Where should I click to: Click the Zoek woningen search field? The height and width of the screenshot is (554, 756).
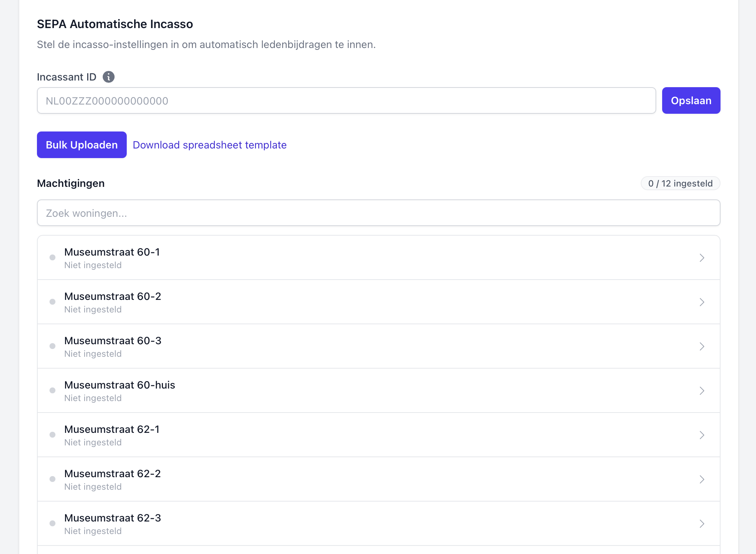coord(378,213)
